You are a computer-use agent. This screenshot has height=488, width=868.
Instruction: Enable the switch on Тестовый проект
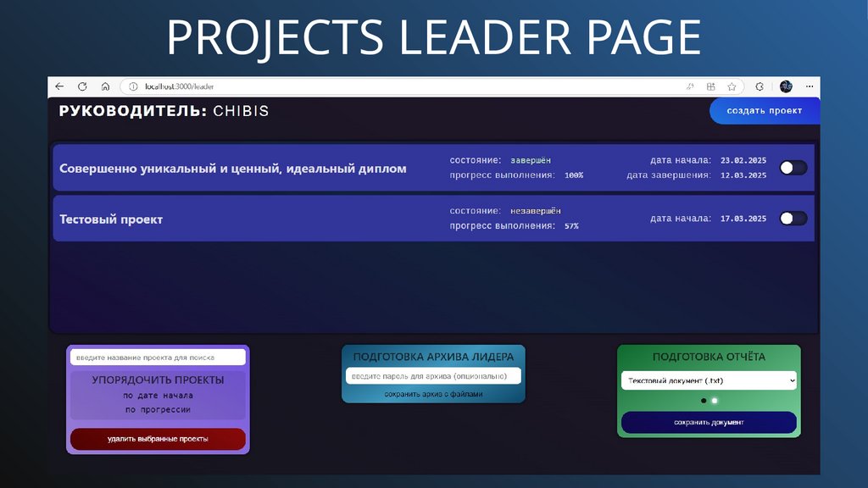793,218
